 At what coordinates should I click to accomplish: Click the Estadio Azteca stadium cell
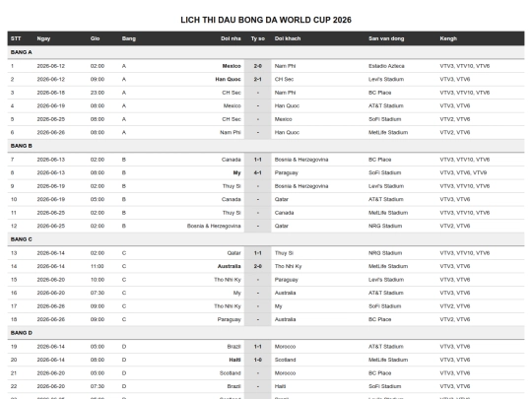[x=386, y=66]
